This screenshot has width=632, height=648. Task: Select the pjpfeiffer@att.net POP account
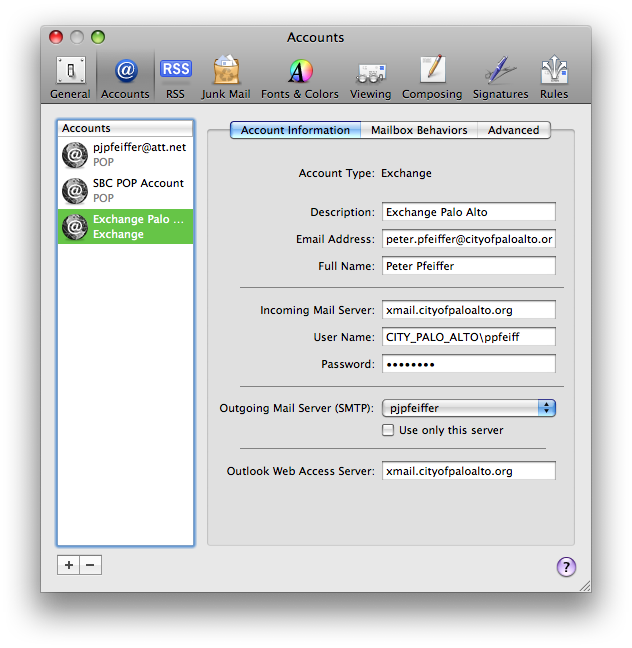click(125, 154)
